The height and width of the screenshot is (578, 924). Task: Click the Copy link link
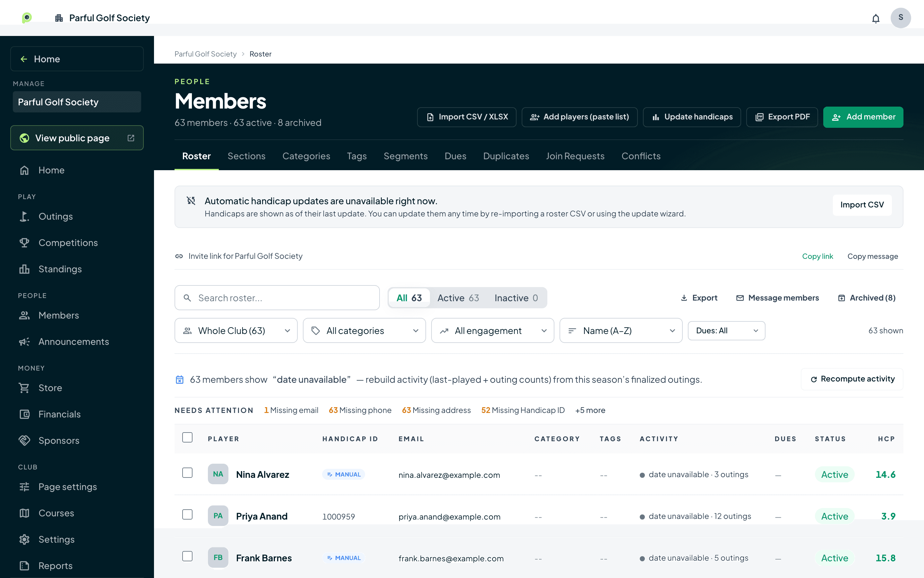pos(817,256)
